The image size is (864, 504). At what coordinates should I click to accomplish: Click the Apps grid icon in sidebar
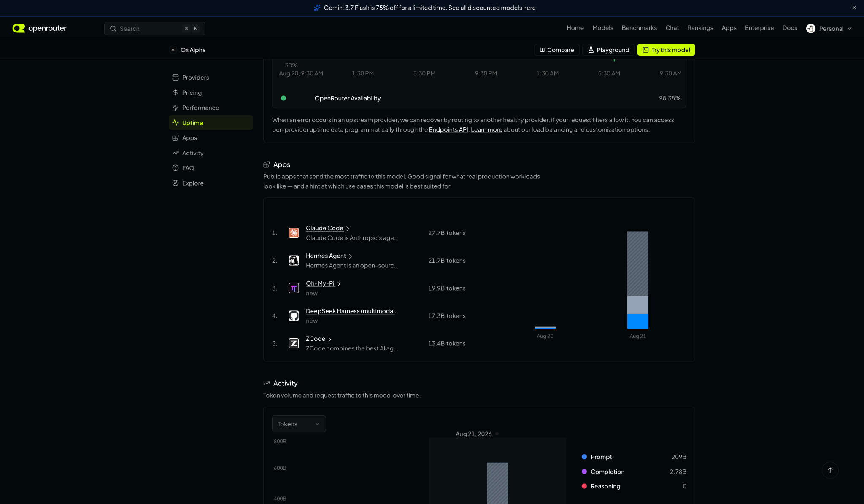(175, 138)
